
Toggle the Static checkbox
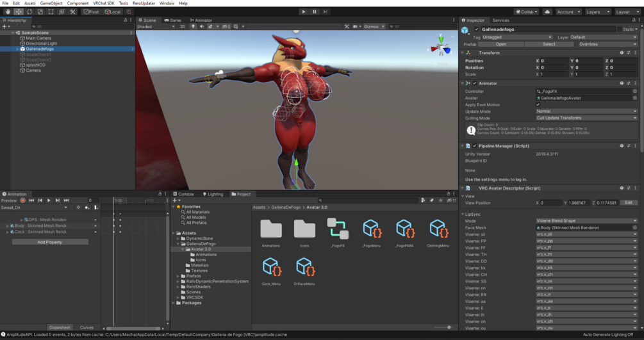[620, 29]
